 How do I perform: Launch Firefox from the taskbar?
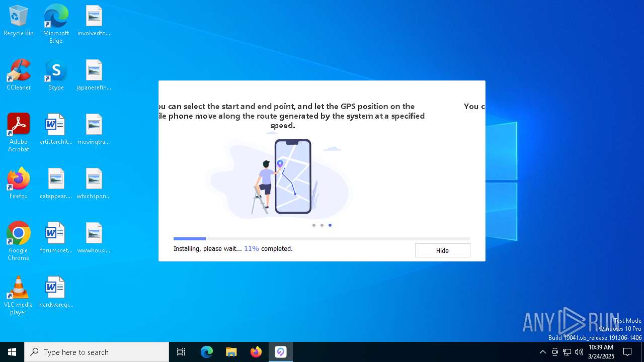click(x=256, y=352)
